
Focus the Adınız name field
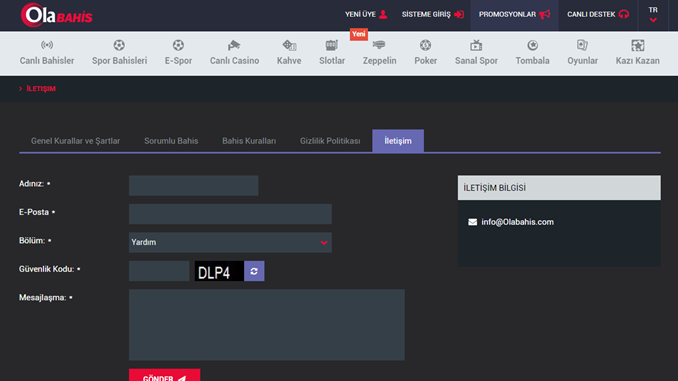pyautogui.click(x=193, y=186)
